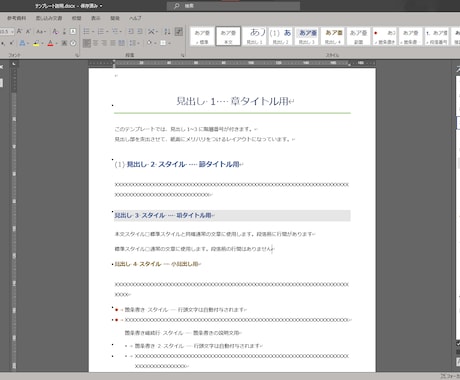Apply the 見出し 3 style

[307, 36]
